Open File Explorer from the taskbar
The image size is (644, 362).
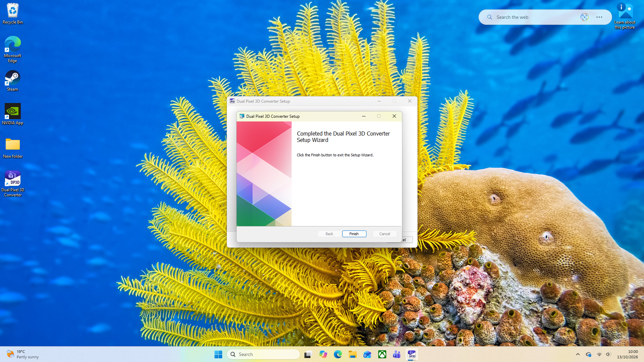(352, 354)
